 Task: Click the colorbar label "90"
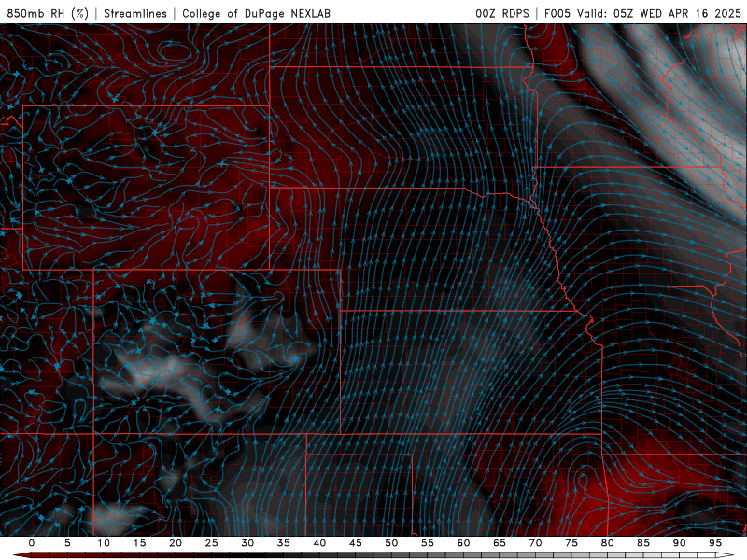click(680, 543)
